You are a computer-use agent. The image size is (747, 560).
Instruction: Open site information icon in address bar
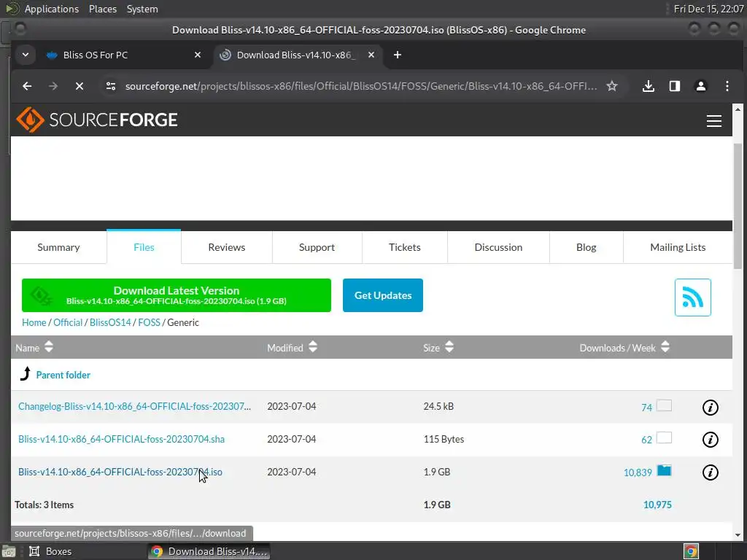tap(111, 86)
